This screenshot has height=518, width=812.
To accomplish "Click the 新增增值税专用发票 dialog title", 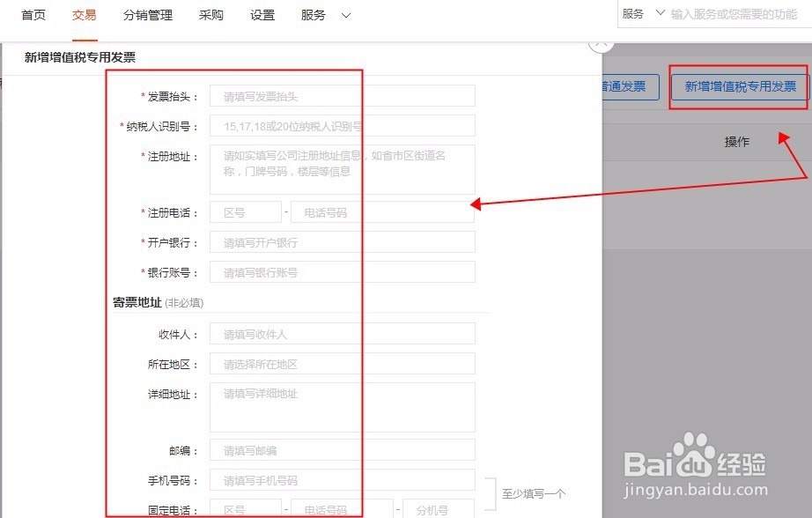I will (80, 57).
